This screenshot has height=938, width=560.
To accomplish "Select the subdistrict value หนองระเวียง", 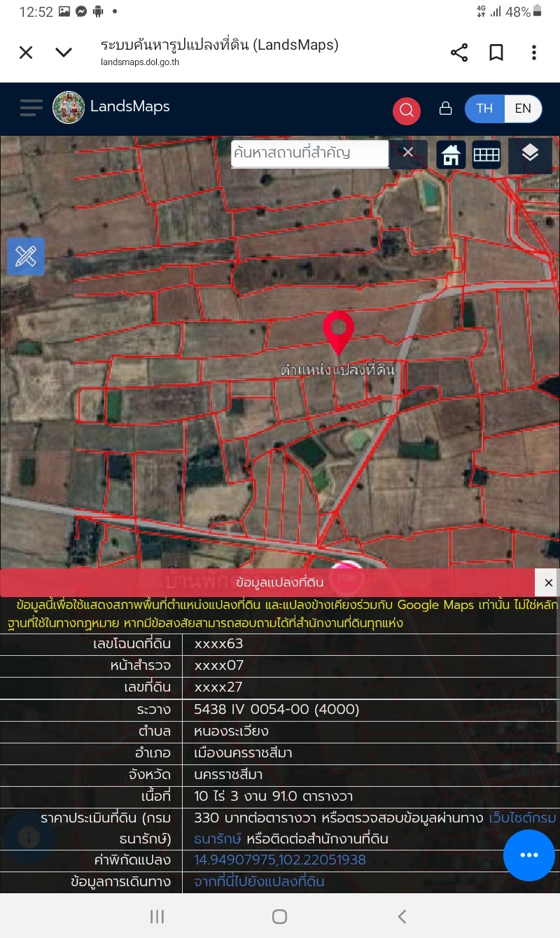I will [x=231, y=731].
